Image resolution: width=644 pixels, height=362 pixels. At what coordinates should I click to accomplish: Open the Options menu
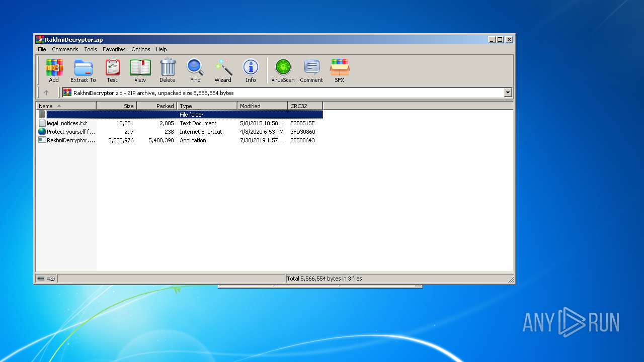click(x=141, y=49)
